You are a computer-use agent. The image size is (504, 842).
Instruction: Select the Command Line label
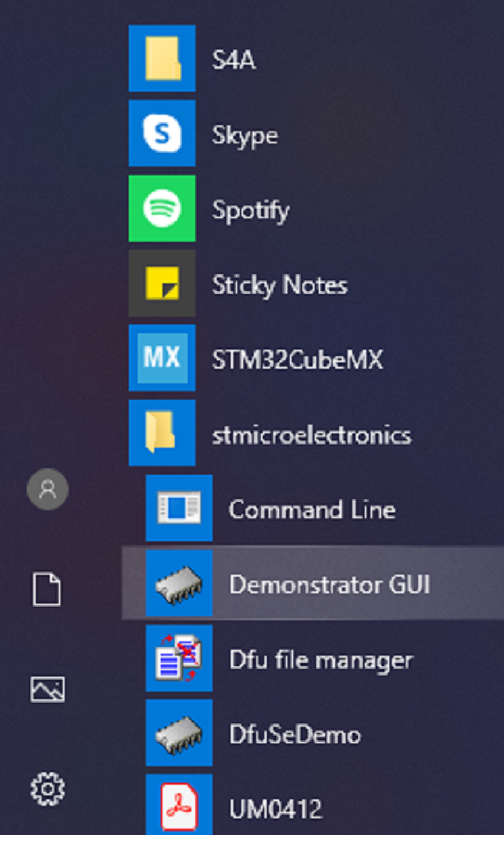coord(312,509)
